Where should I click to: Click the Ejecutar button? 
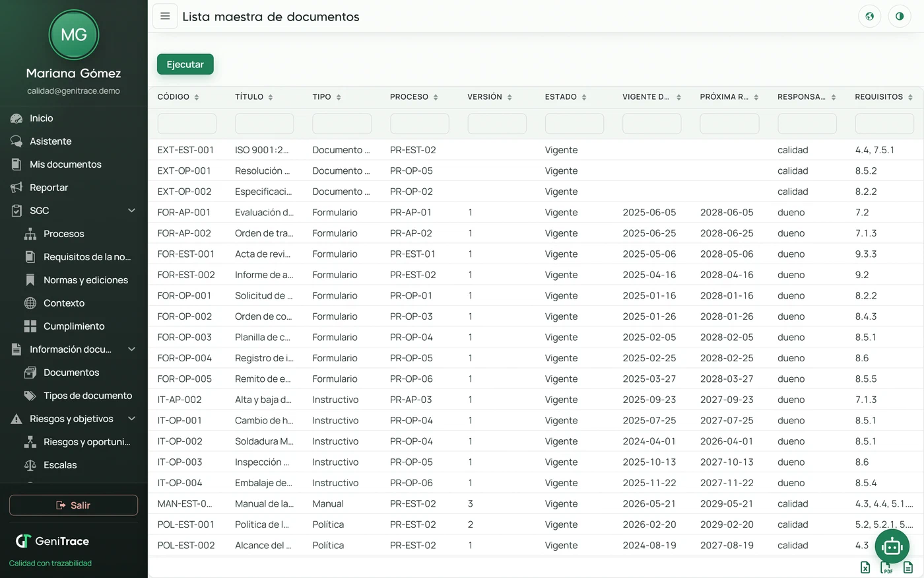(185, 64)
